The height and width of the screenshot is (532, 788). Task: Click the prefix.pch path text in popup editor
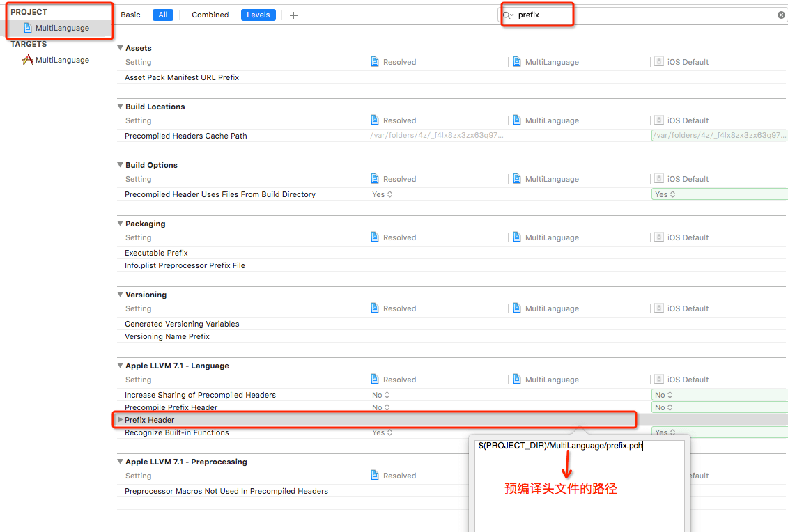(559, 446)
